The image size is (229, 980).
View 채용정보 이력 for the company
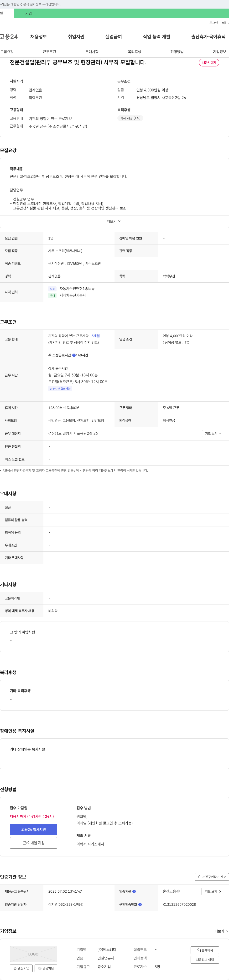coord(205,960)
